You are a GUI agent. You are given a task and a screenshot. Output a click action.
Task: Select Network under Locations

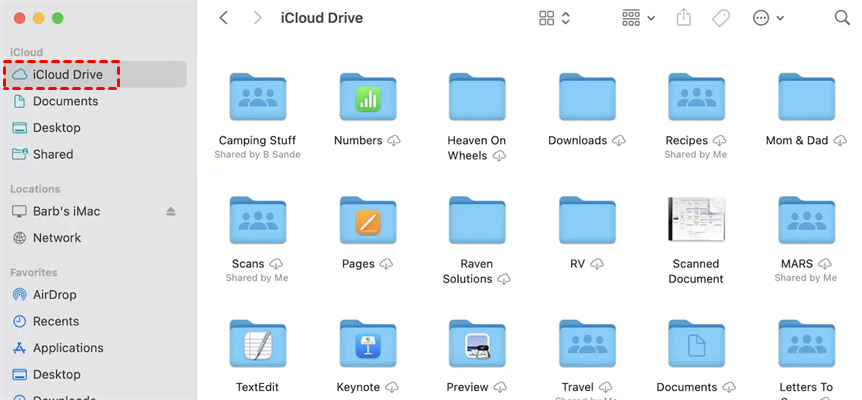tap(56, 238)
